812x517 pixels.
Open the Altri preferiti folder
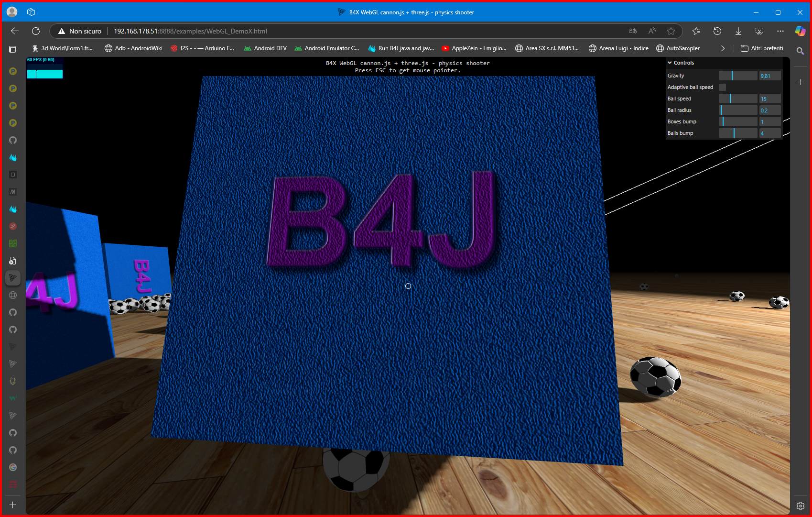762,48
